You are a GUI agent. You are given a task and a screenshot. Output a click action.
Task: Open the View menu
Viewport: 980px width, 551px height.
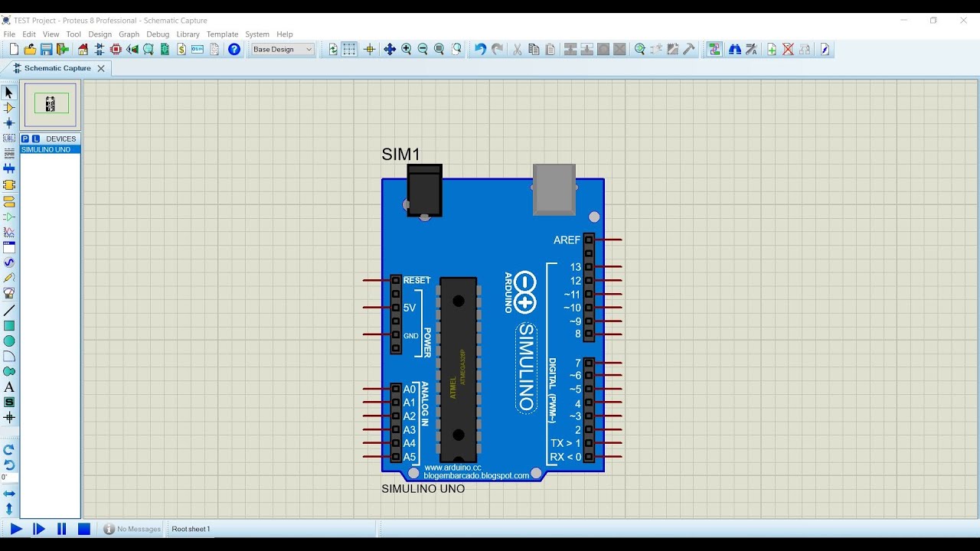coord(51,34)
